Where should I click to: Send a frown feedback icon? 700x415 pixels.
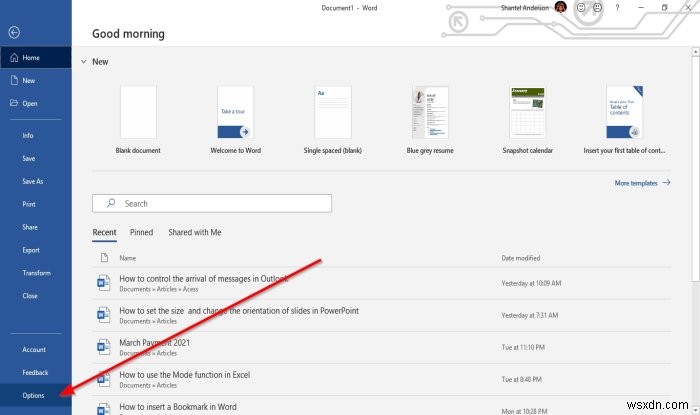(597, 7)
